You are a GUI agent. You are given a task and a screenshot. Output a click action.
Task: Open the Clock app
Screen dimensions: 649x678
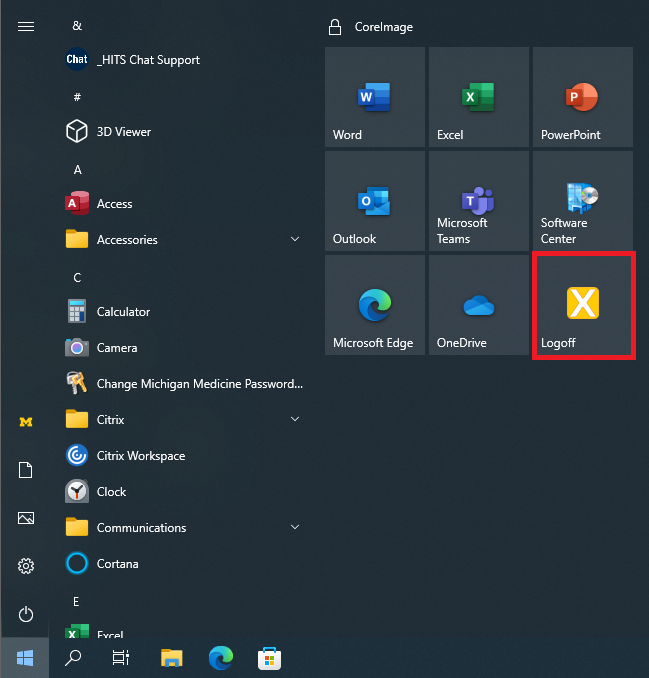[184, 492]
